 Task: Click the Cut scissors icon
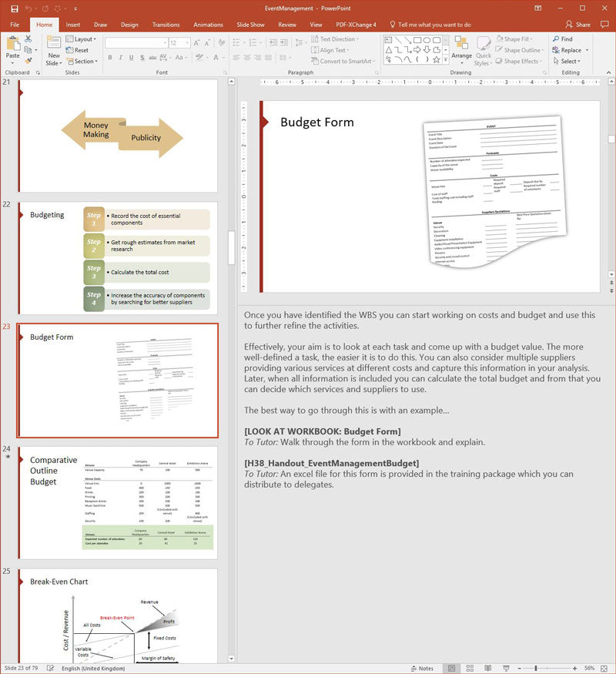(28, 39)
